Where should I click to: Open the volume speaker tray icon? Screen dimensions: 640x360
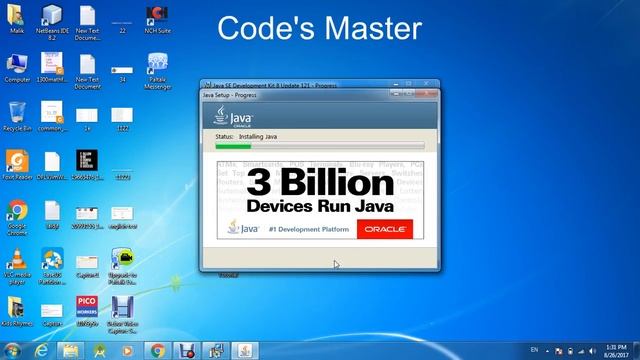(593, 351)
